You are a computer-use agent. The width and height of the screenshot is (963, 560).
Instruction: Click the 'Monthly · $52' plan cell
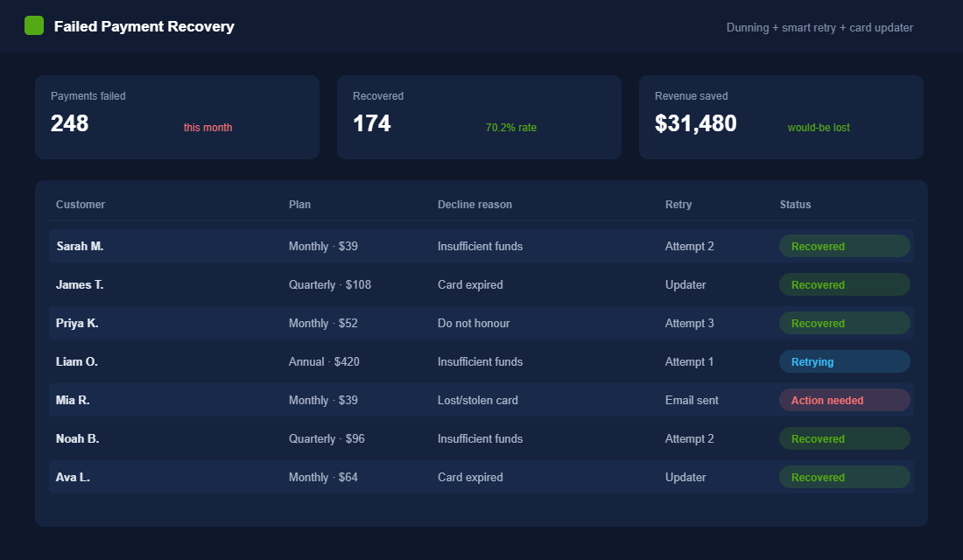point(323,324)
